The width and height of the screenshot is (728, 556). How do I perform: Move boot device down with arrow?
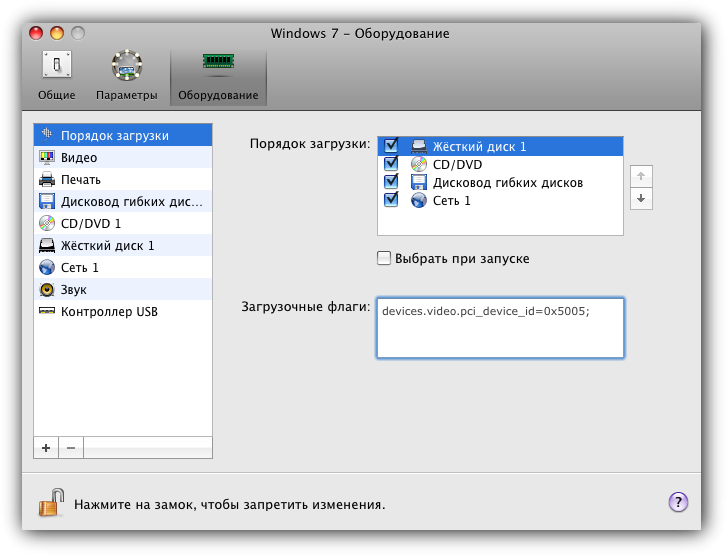(x=641, y=199)
